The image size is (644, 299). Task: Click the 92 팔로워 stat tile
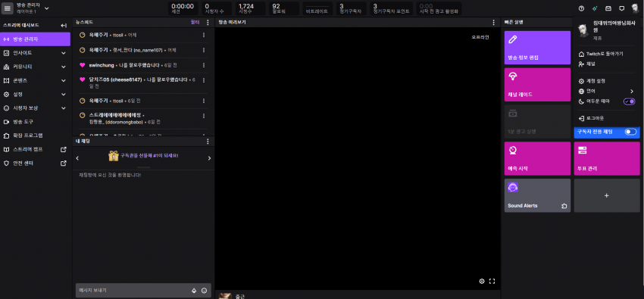pos(284,8)
